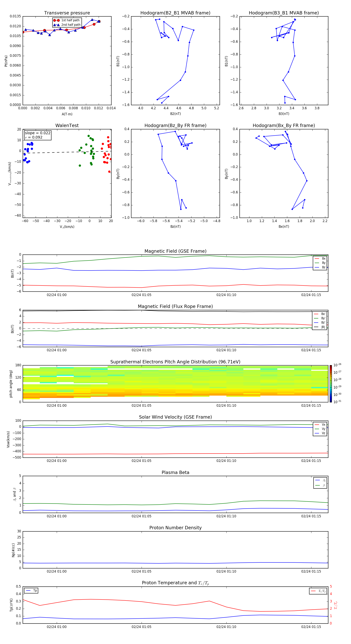351x644 pixels.
Task: Click the 'A(T·m)' x-axis label
Action: [x=67, y=114]
